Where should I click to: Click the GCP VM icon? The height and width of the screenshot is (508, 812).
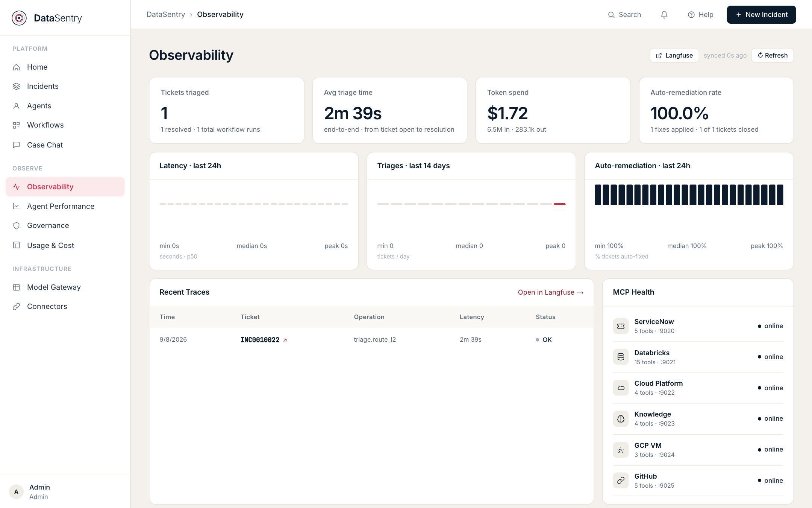coord(621,450)
